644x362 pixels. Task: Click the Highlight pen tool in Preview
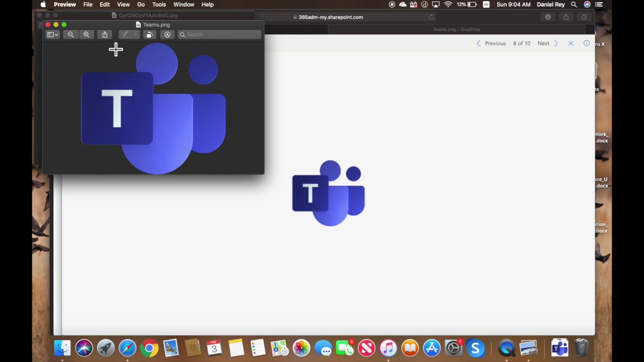[125, 35]
